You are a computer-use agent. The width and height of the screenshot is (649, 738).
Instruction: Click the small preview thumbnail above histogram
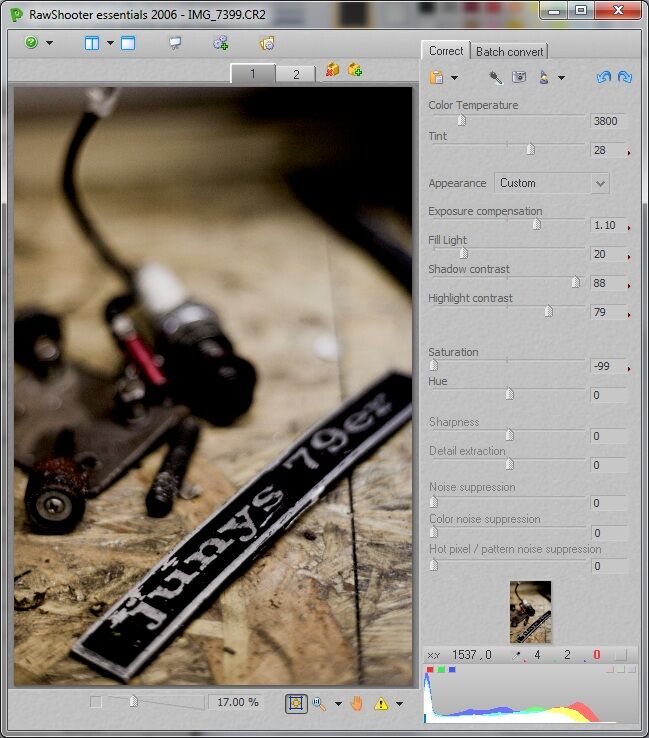coord(530,612)
